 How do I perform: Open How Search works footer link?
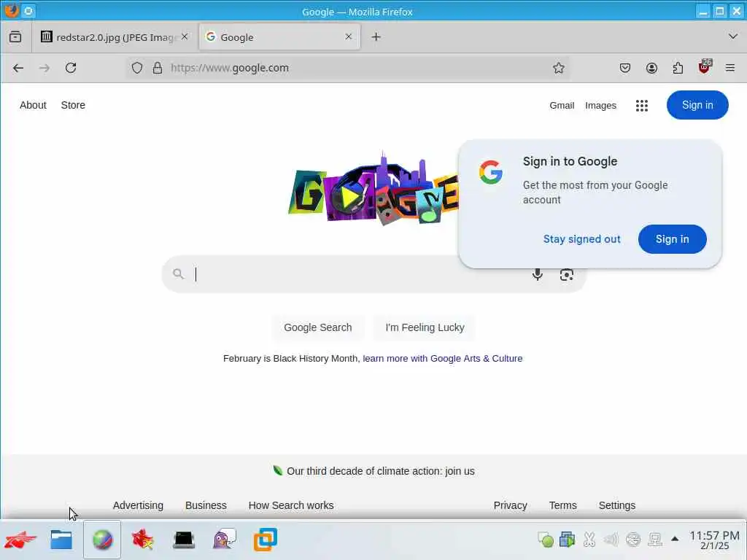(x=291, y=505)
